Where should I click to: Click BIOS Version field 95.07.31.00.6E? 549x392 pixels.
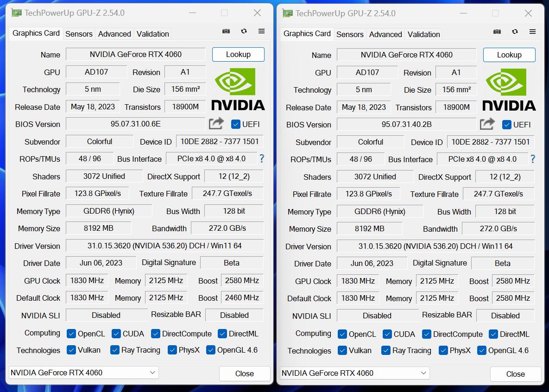coord(135,124)
